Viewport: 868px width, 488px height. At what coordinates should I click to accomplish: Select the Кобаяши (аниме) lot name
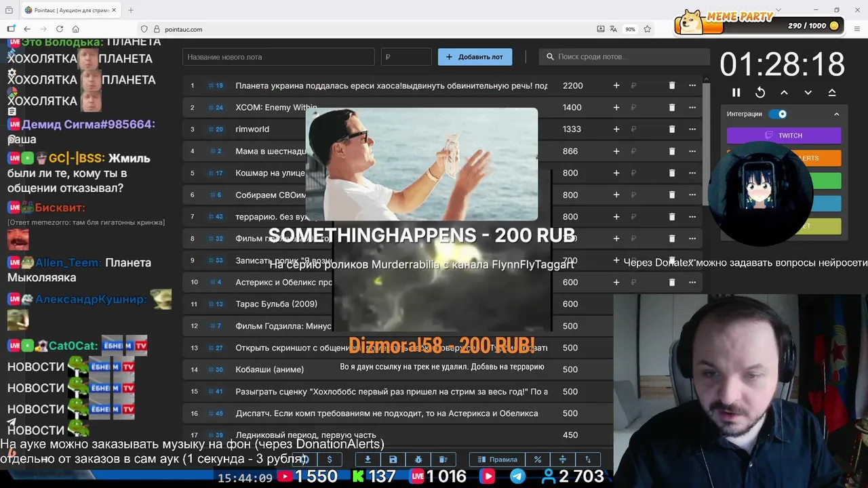[269, 369]
